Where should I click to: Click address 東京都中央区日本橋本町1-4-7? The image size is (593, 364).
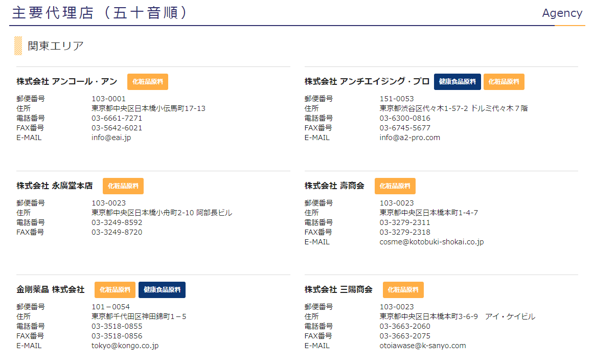tap(429, 213)
